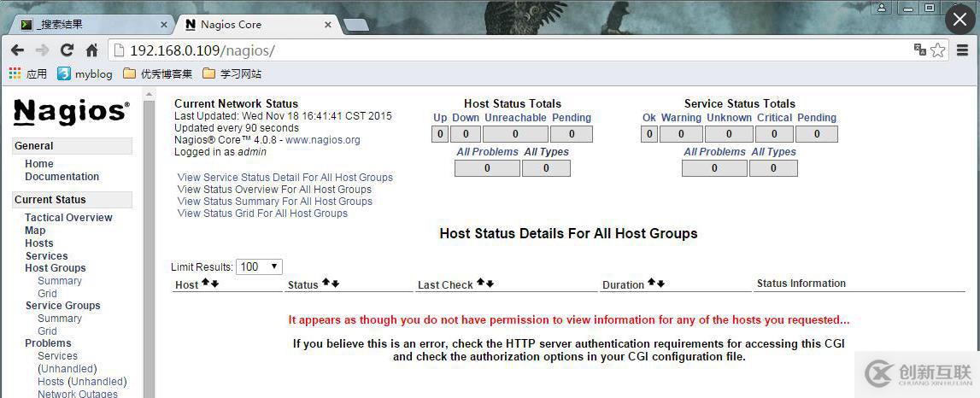Sort Host column descending arrow
This screenshot has width=980, height=398.
coord(215,283)
